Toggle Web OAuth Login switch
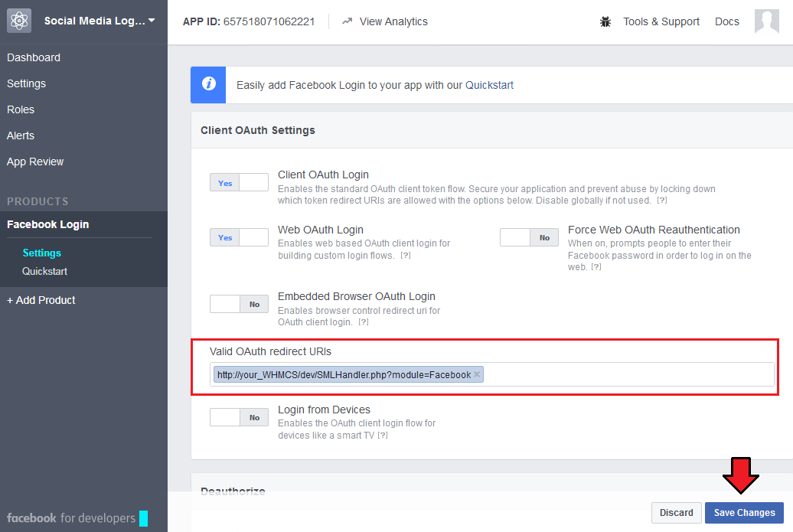 point(239,237)
